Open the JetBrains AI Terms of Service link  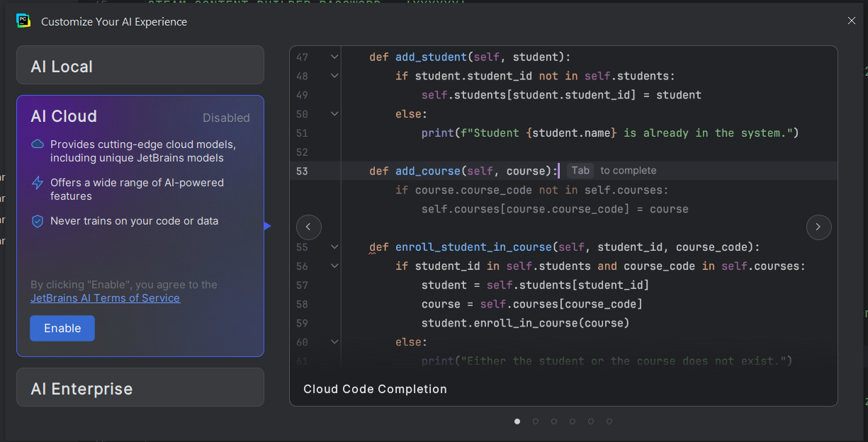pyautogui.click(x=105, y=298)
